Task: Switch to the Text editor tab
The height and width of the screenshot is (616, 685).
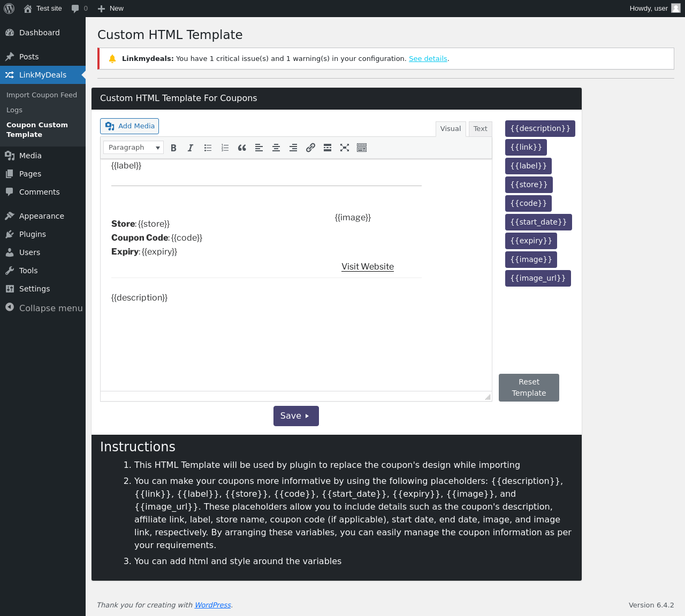Action: (x=481, y=129)
